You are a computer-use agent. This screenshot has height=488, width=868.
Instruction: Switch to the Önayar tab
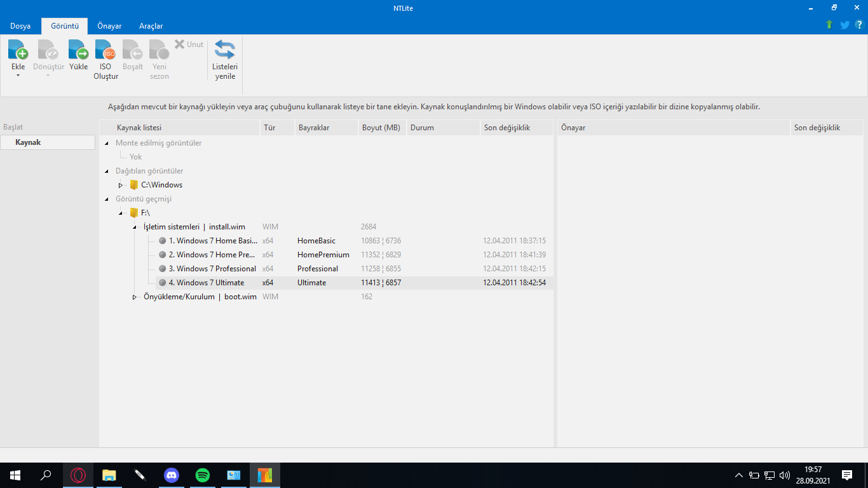tap(109, 26)
